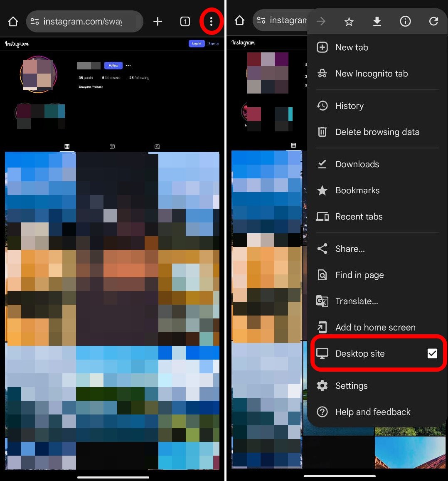448x481 pixels.
Task: Open a new tab with the plus icon
Action: coord(158,21)
